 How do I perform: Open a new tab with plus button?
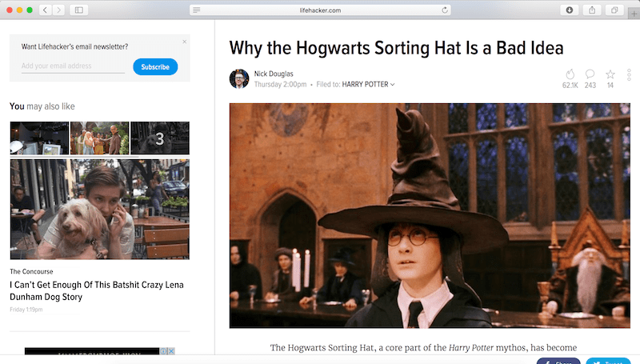click(634, 14)
